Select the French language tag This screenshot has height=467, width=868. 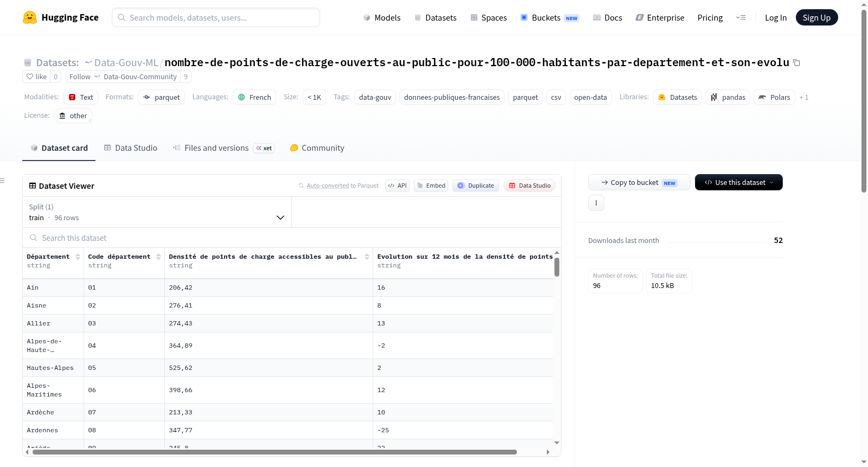(x=254, y=97)
